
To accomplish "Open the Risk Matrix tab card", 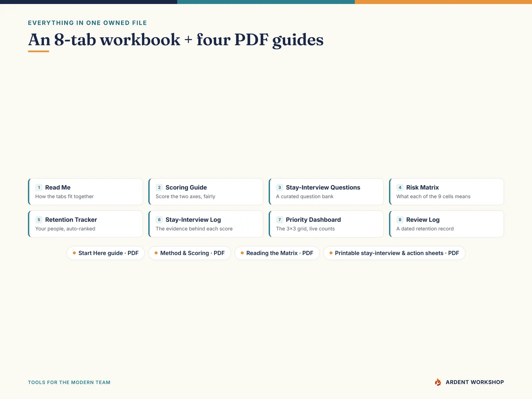I will (447, 192).
